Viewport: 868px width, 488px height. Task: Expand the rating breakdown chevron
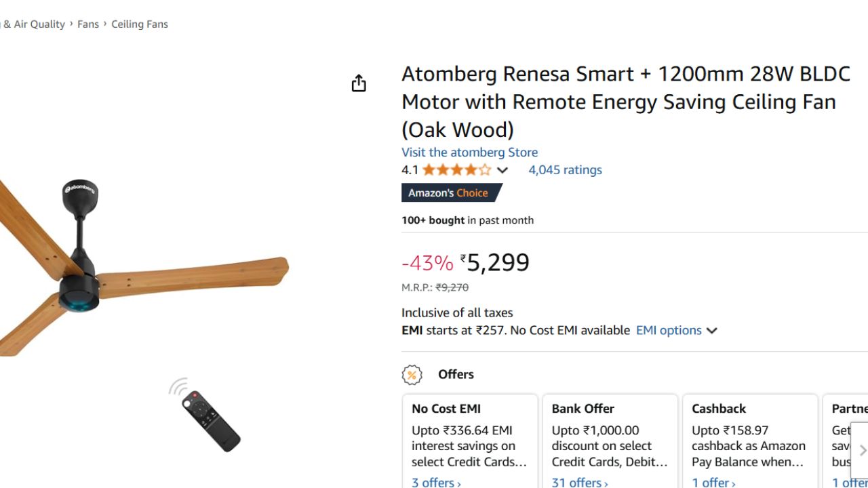[502, 170]
